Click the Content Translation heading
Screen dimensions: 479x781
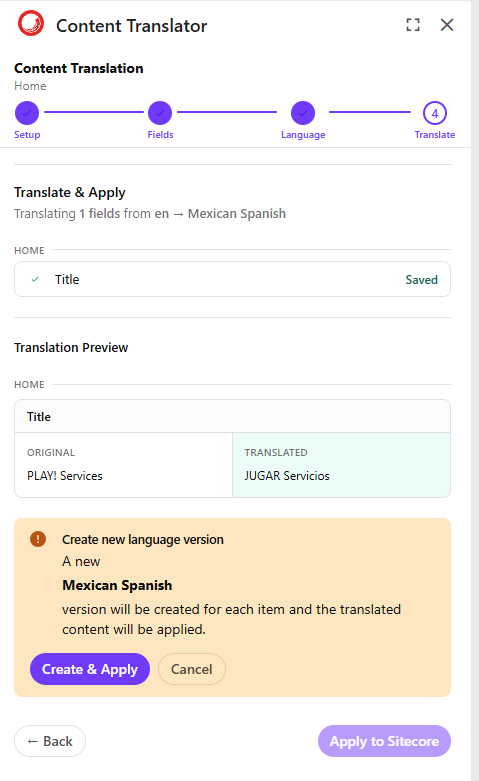(x=79, y=68)
